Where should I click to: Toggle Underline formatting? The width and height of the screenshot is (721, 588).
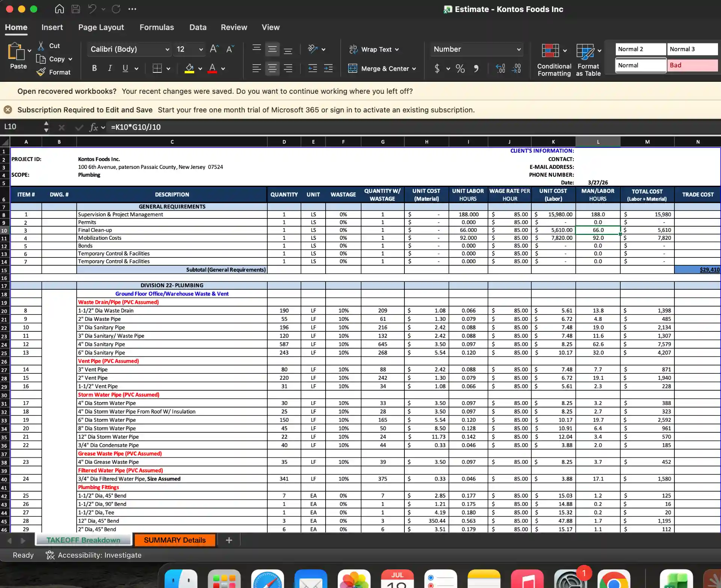pos(125,68)
